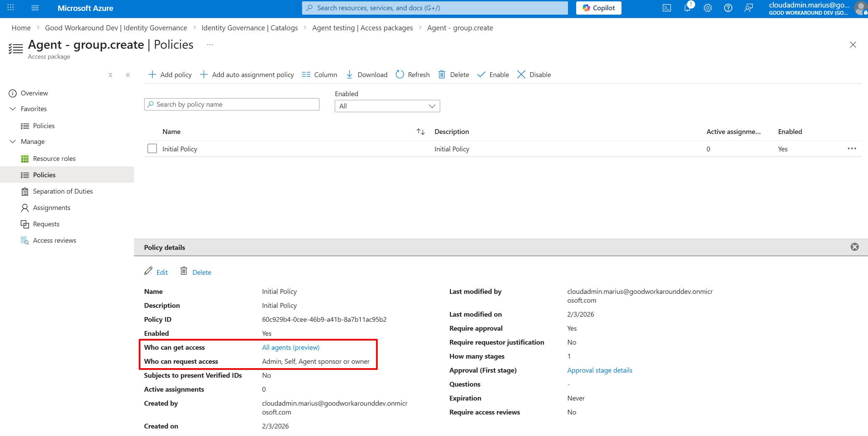Open Separation of Duties menu item
Image resolution: width=868 pixels, height=436 pixels.
pyautogui.click(x=63, y=191)
